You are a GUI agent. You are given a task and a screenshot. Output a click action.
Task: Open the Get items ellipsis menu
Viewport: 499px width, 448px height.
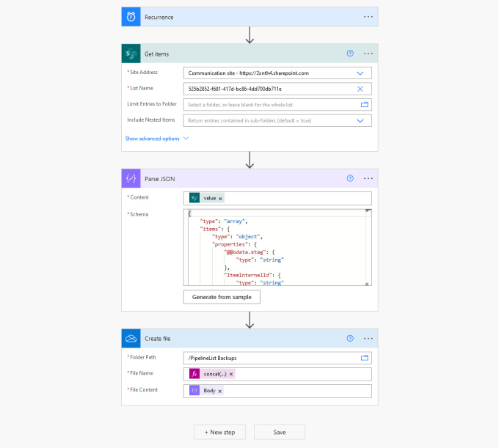pos(368,54)
